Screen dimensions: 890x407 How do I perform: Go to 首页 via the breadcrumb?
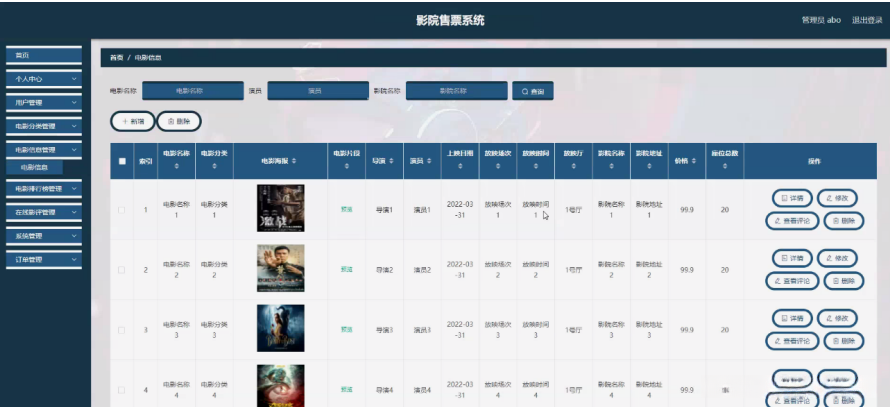(116, 58)
